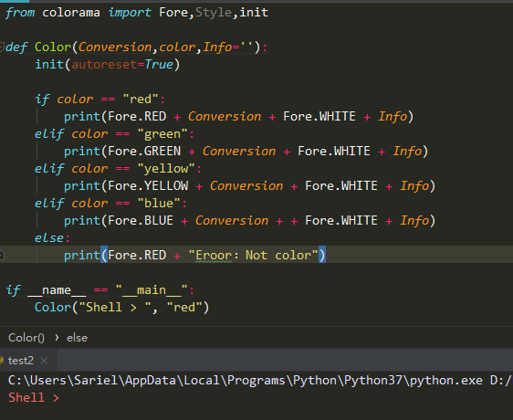Viewport: 513px width, 420px height.
Task: Select else in the breadcrumb bar
Action: click(x=77, y=338)
